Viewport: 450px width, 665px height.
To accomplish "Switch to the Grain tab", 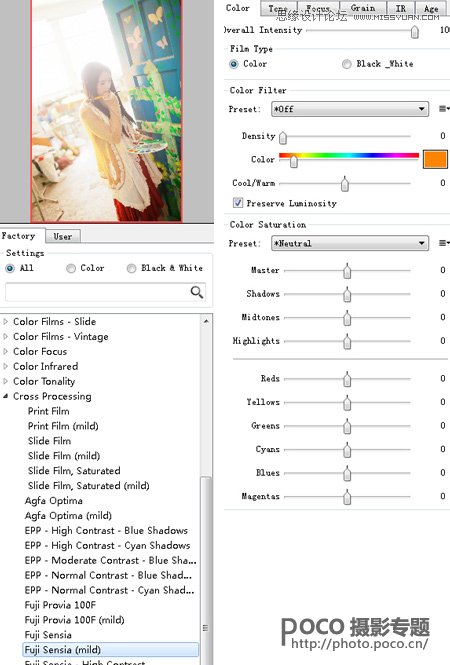I will pos(363,8).
